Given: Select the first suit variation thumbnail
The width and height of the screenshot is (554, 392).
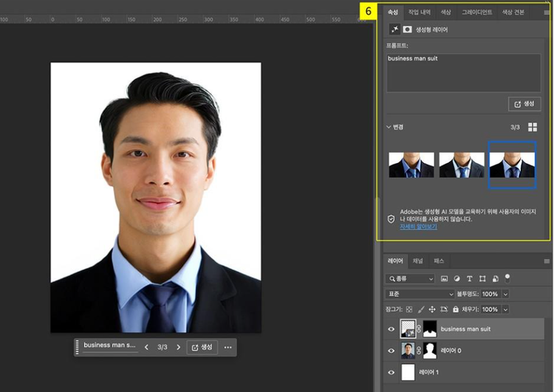Looking at the screenshot, I should tap(411, 165).
